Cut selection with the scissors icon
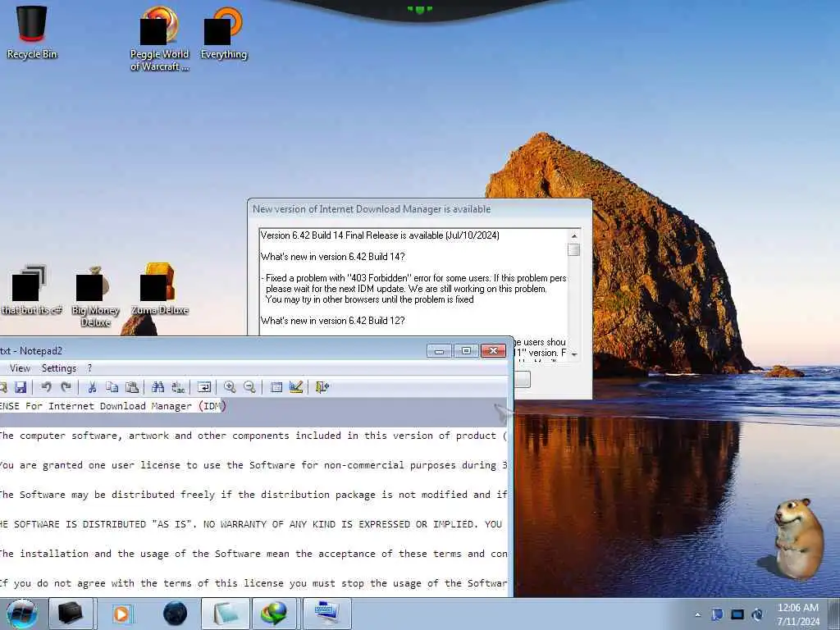This screenshot has width=840, height=630. pyautogui.click(x=92, y=387)
